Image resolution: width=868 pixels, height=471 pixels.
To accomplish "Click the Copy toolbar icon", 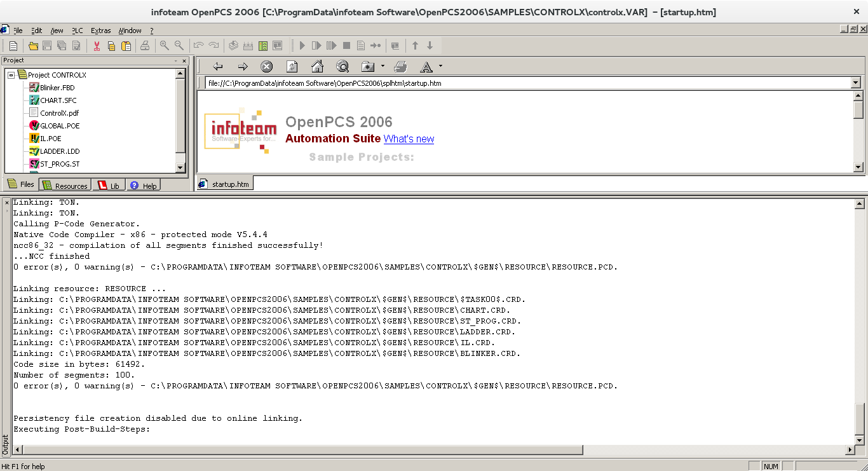I will click(111, 46).
